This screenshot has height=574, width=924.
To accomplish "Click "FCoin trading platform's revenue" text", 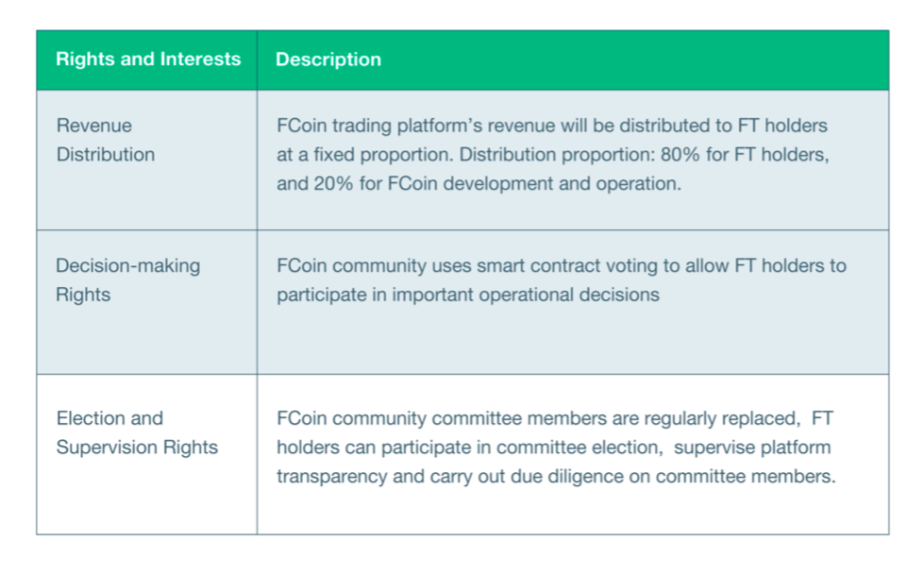I will (x=416, y=126).
